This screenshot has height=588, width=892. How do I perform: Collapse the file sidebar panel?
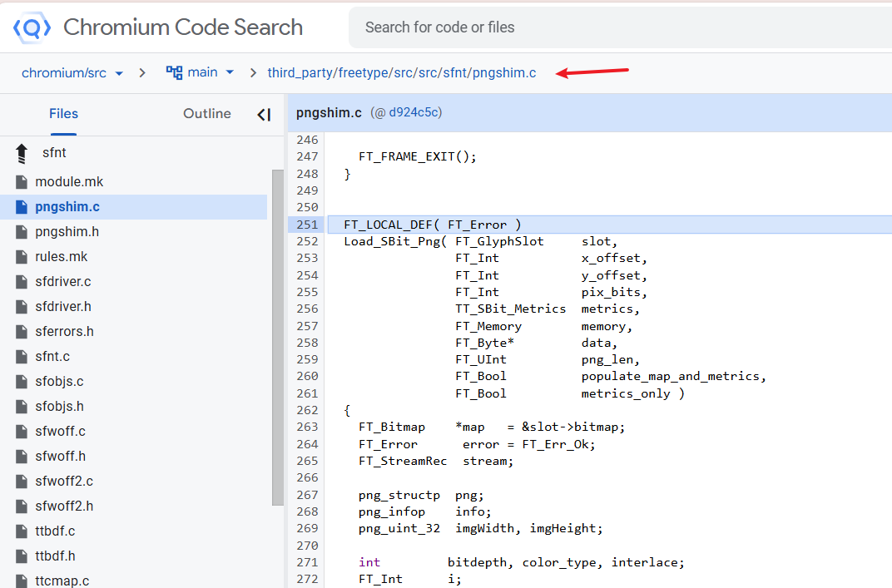(264, 115)
